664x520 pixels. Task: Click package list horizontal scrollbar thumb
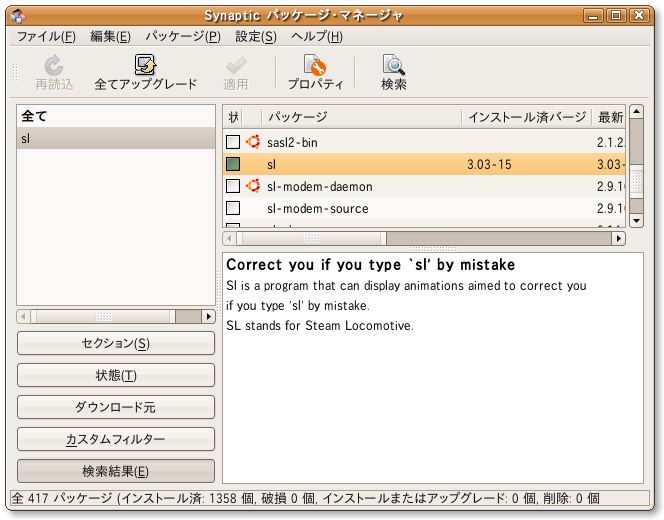click(311, 238)
